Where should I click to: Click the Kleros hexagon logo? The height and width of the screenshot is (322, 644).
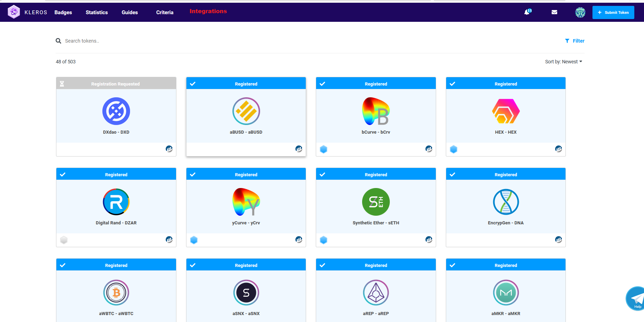[14, 12]
